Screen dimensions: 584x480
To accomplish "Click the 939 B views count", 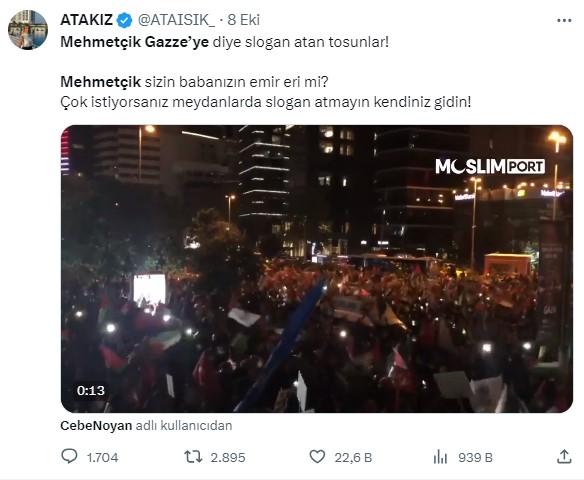I will [x=475, y=457].
